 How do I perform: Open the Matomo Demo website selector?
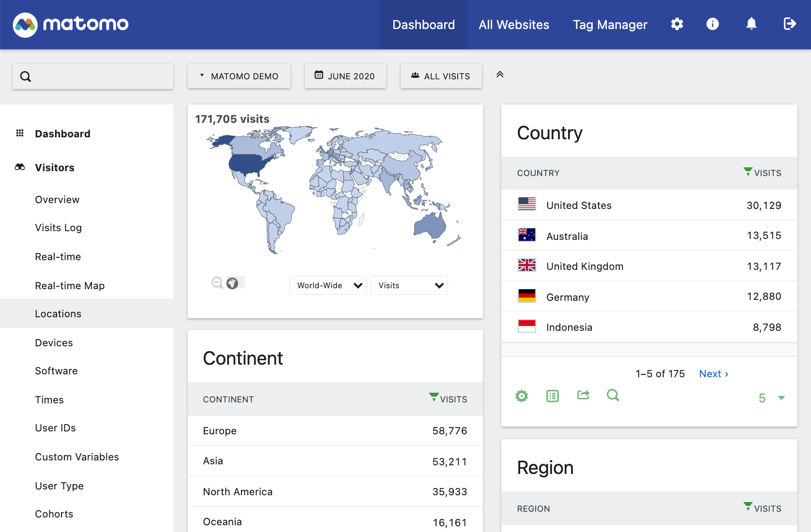coord(239,76)
